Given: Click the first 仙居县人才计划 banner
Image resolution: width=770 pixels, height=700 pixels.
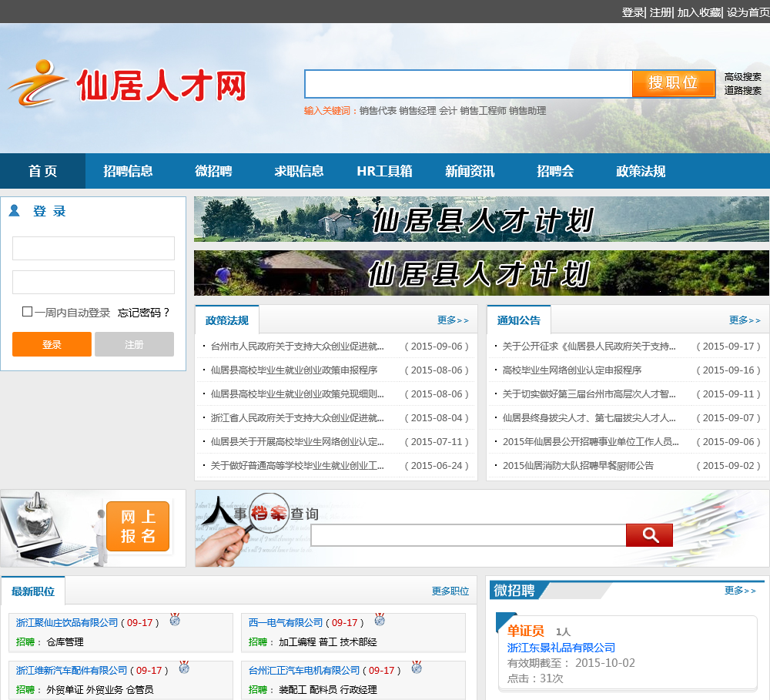Looking at the screenshot, I should (481, 219).
